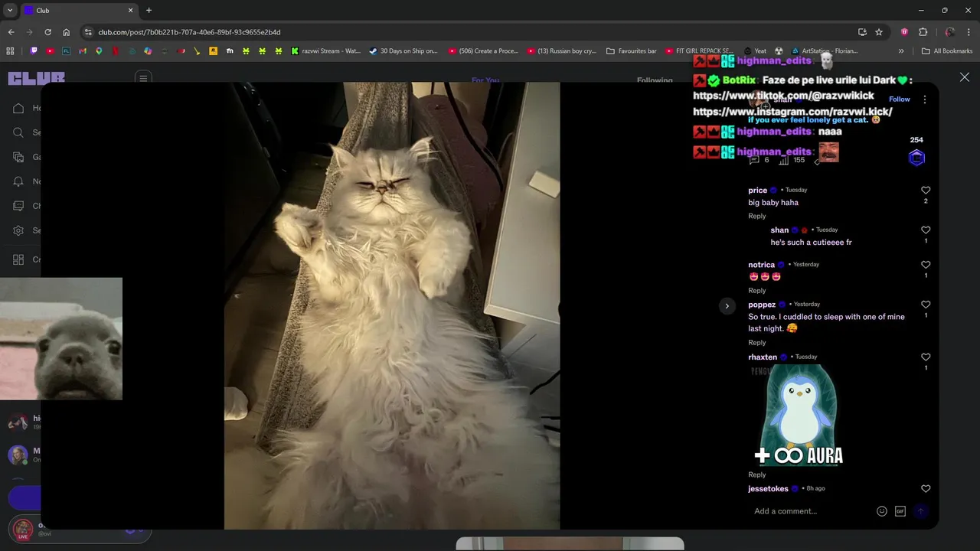Like price's 'big baby haha' comment
This screenshot has width=980, height=551.
(x=926, y=190)
